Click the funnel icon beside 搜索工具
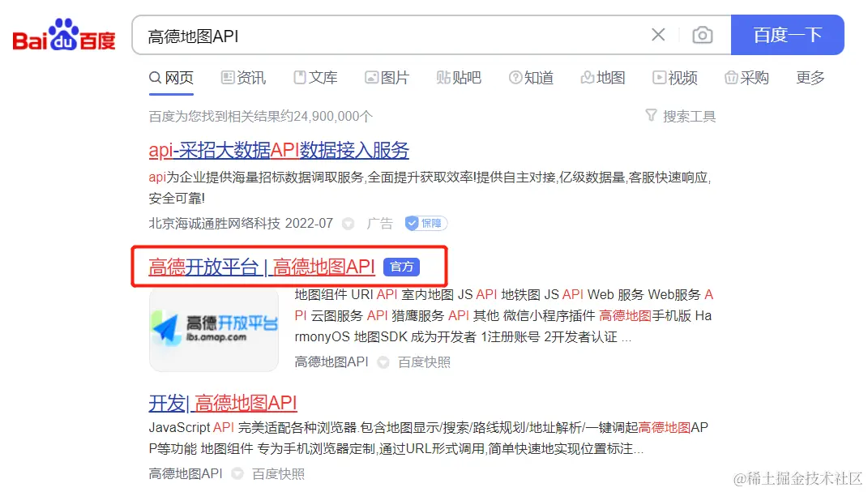868x492 pixels. (x=651, y=115)
